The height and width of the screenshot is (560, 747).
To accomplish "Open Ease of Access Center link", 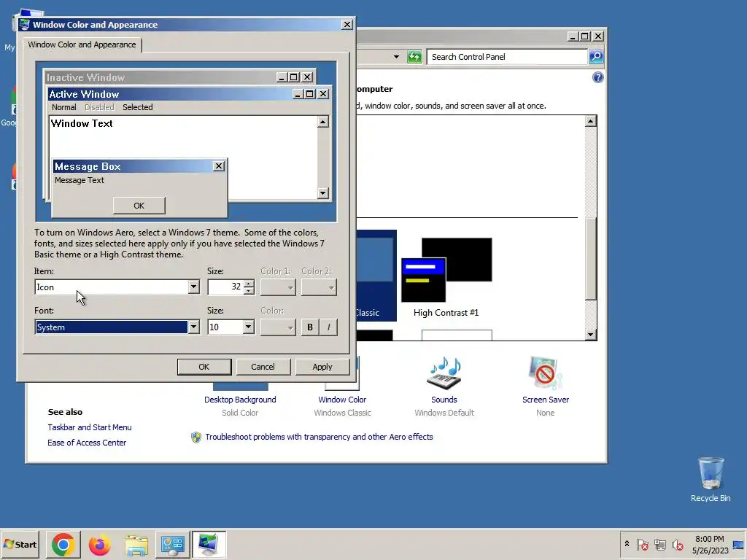I will (x=87, y=443).
